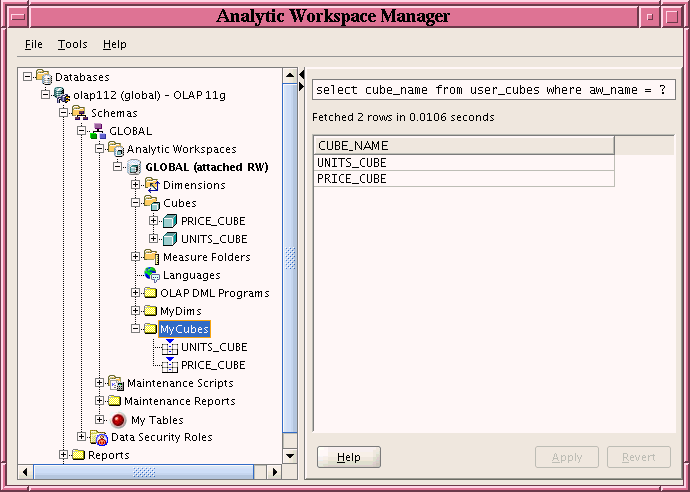690x492 pixels.
Task: Open the File menu
Action: (33, 44)
